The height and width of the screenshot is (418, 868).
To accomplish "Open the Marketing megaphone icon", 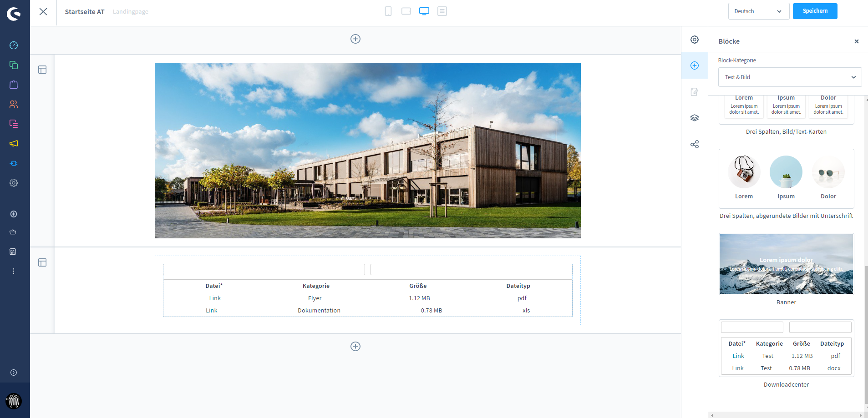I will click(x=14, y=143).
